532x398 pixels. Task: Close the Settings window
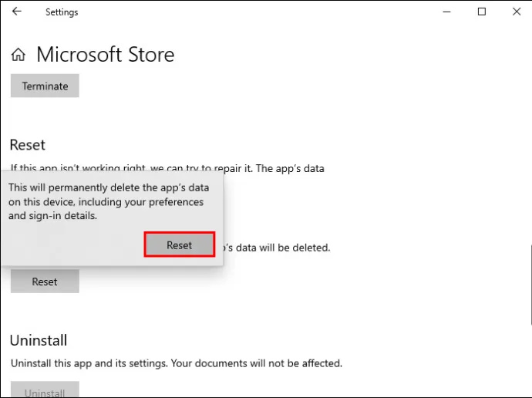517,12
